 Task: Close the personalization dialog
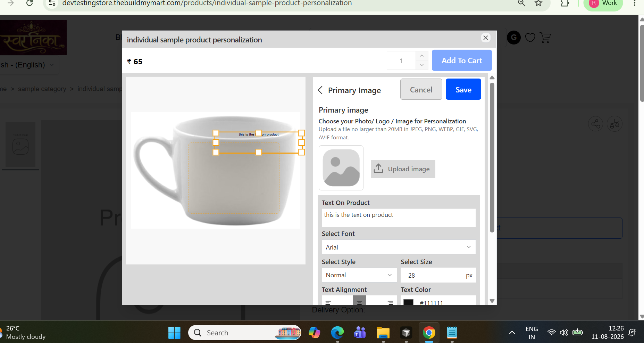486,38
